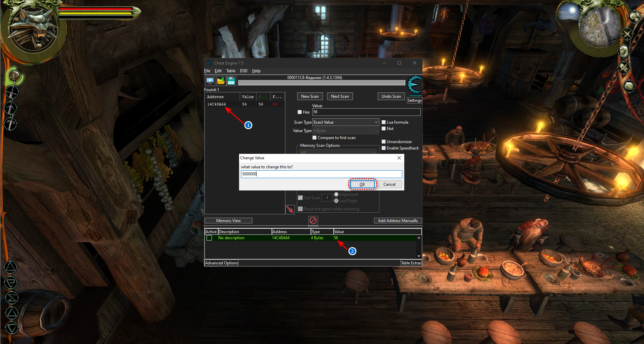Click the New Scan button
The width and height of the screenshot is (644, 344).
[x=310, y=96]
